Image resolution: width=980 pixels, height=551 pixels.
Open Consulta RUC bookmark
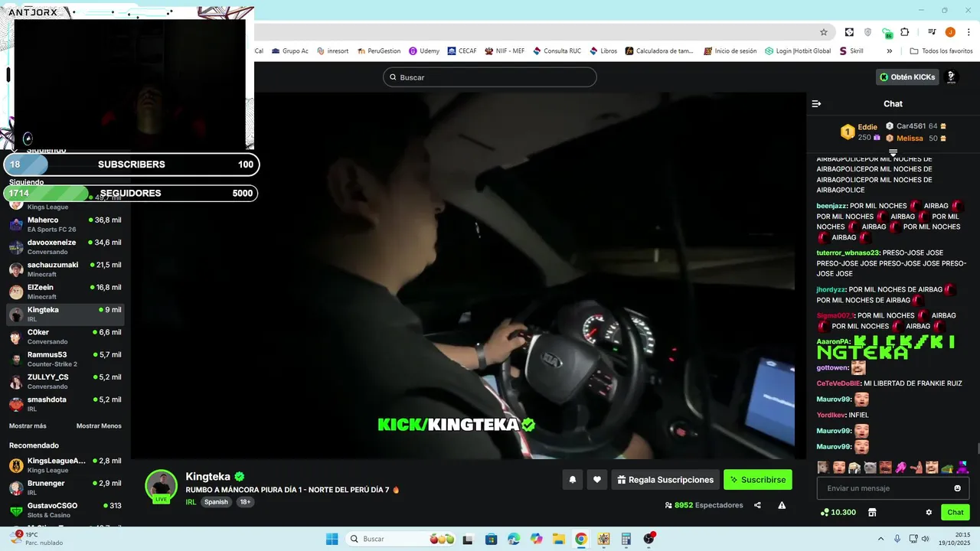557,51
